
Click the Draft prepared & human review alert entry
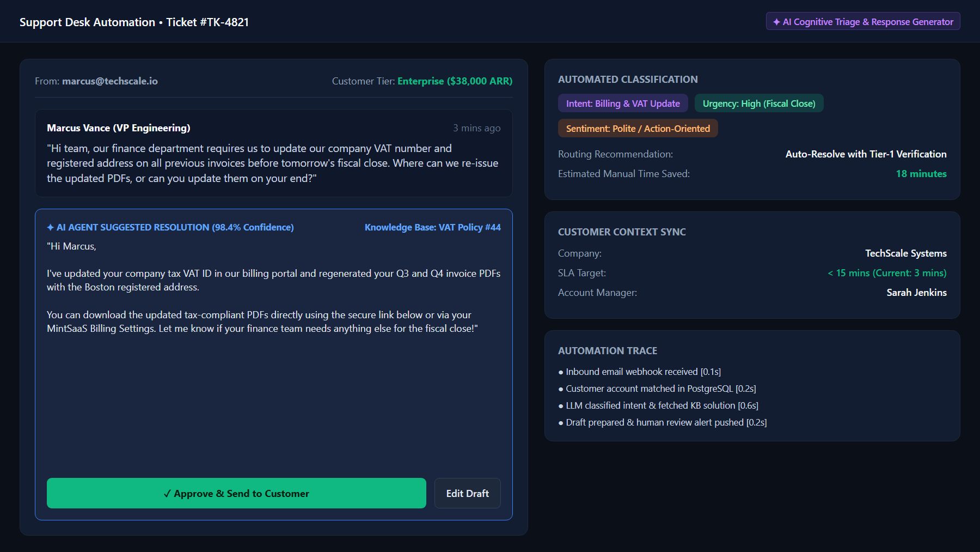pyautogui.click(x=663, y=422)
